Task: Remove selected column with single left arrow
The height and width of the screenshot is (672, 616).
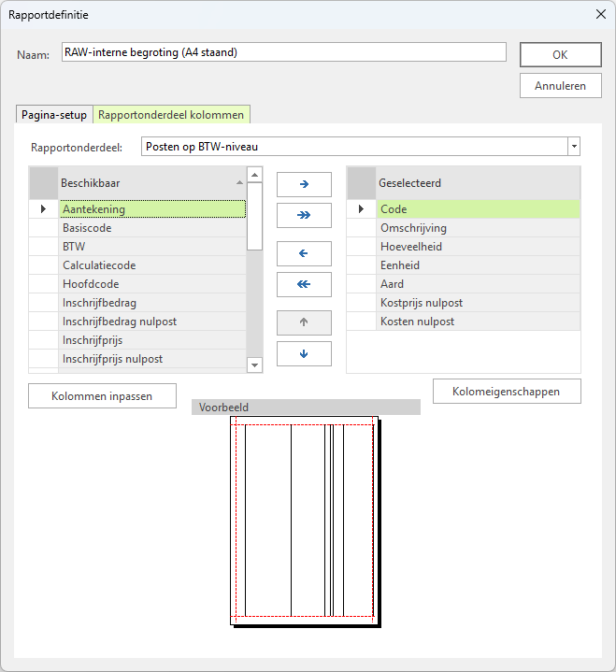Action: tap(304, 253)
